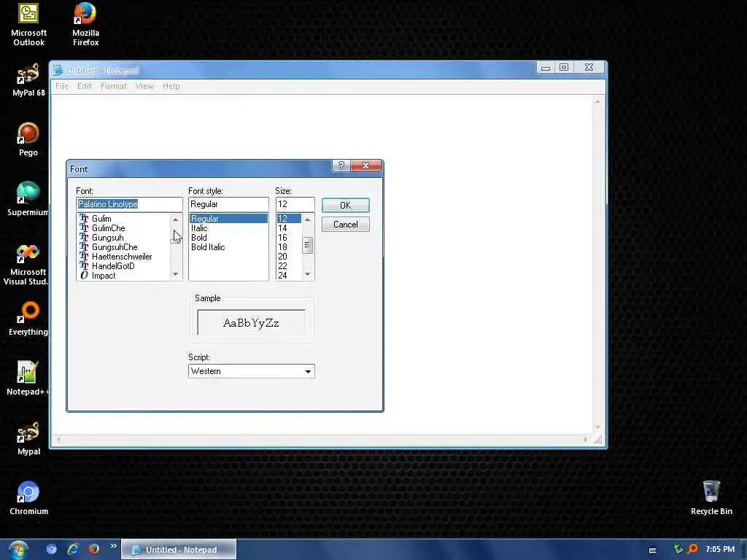Select Bold Italic font style
Viewport: 747px width, 560px height.
coord(228,247)
